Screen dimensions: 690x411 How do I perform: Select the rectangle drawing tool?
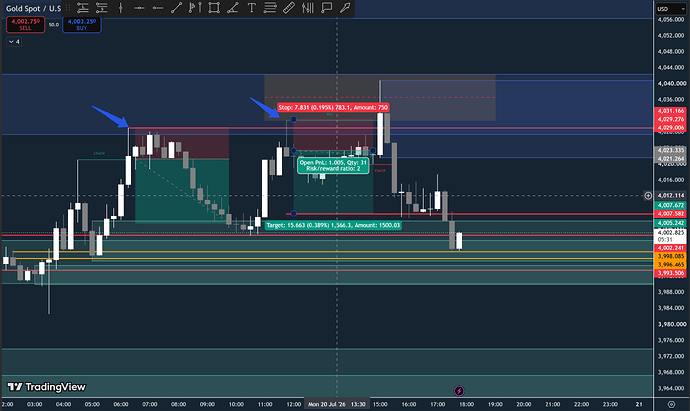click(x=214, y=7)
